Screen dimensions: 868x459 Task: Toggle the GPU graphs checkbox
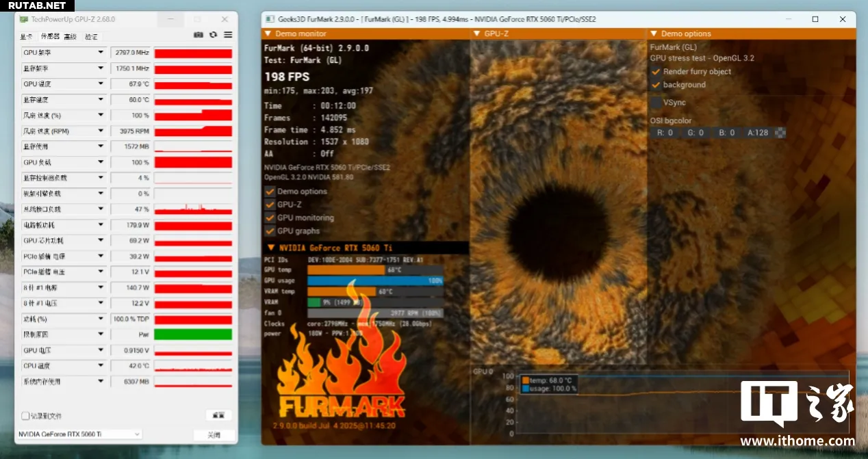click(x=270, y=231)
